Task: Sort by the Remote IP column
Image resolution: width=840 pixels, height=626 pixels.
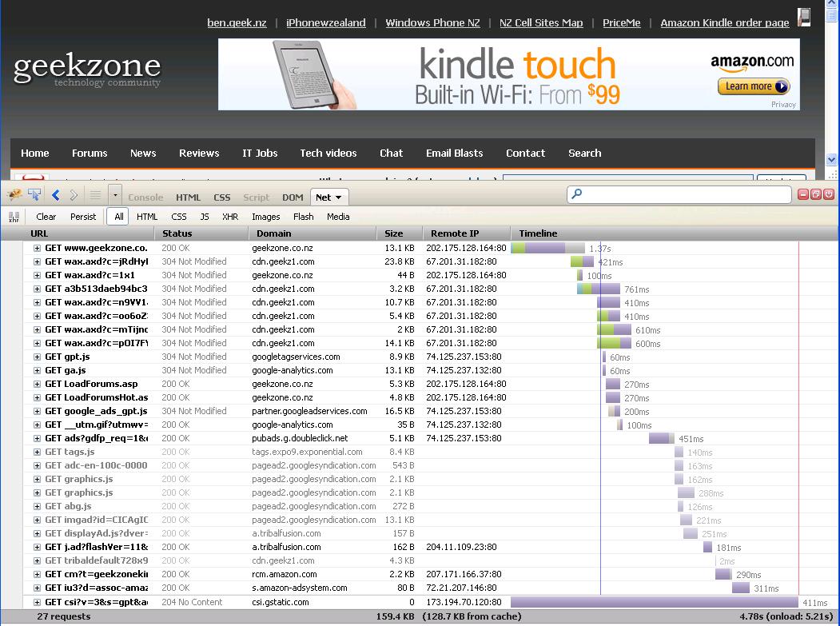Action: 467,233
